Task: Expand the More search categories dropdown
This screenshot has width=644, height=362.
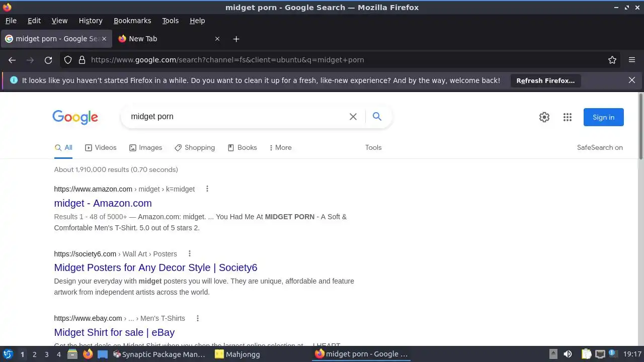Action: point(280,147)
